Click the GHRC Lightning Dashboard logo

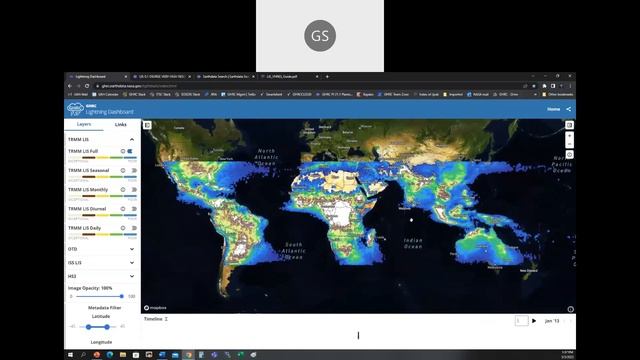click(100, 109)
